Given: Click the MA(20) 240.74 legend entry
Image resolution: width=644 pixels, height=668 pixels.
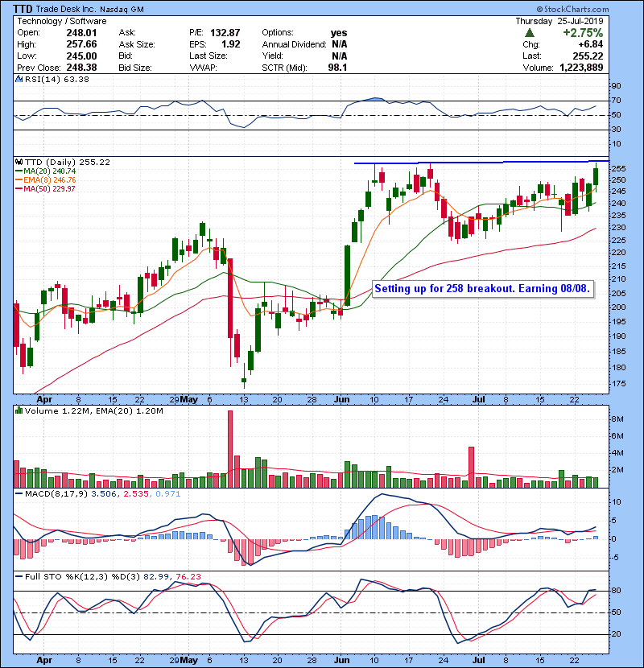Looking at the screenshot, I should 46,171.
